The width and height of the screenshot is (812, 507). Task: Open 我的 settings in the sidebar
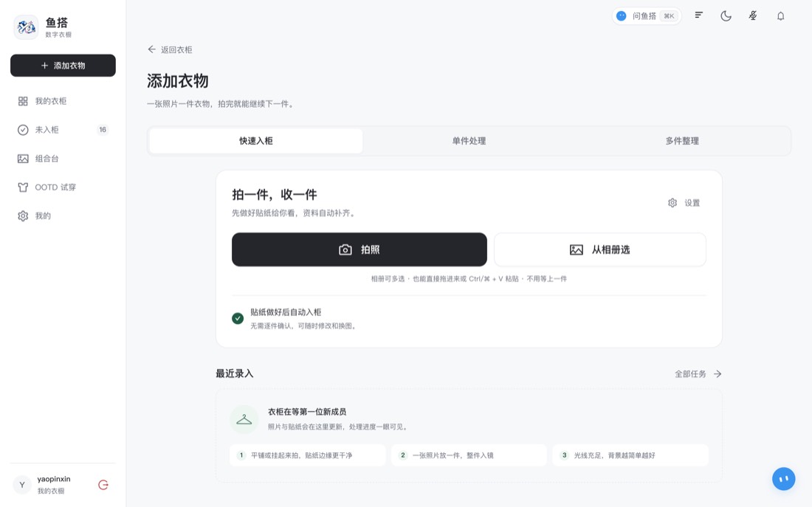point(63,216)
